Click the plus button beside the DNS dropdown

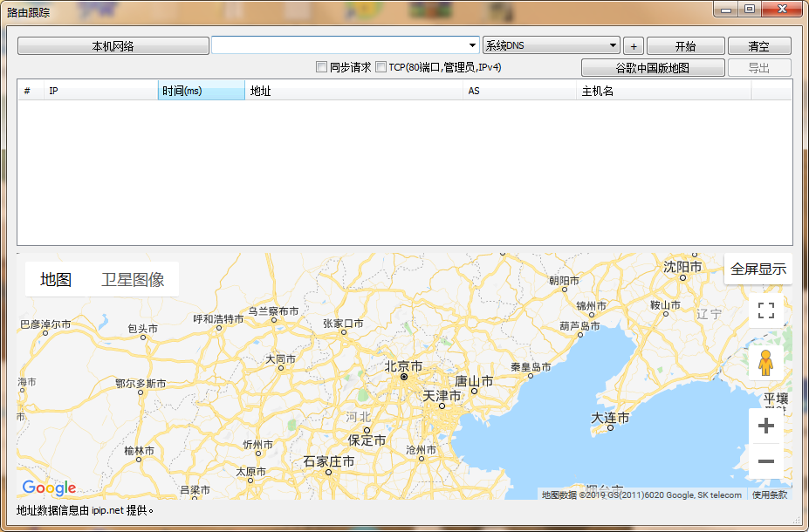click(634, 46)
